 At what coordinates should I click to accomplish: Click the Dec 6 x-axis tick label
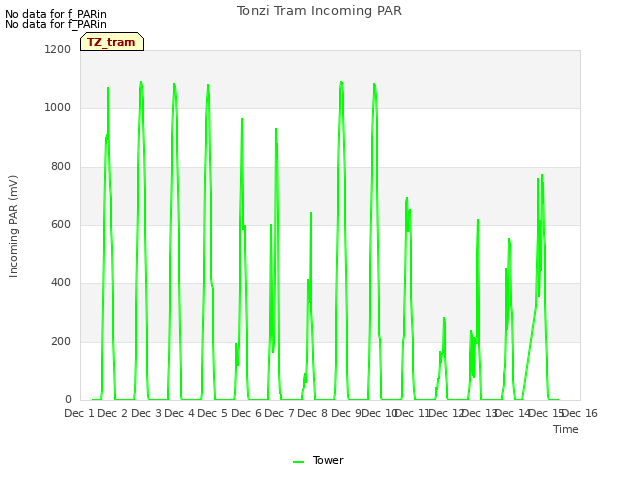[246, 413]
